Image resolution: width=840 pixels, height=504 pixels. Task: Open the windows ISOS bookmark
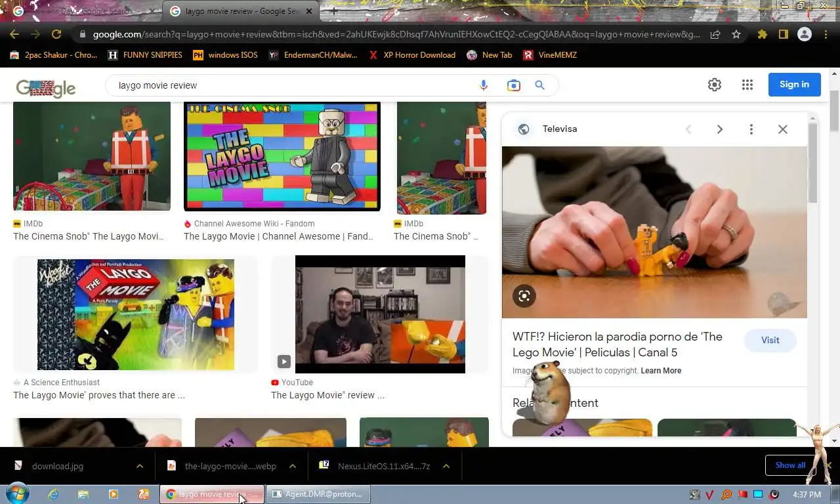(x=225, y=55)
